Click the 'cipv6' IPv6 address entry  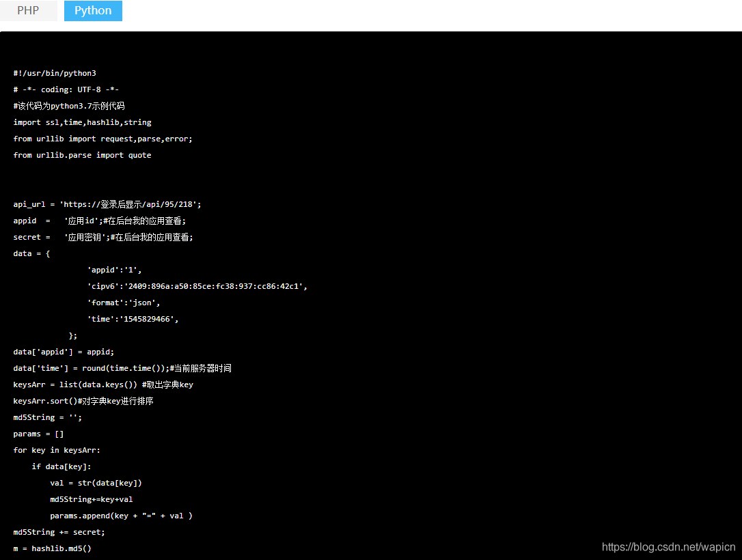pyautogui.click(x=197, y=286)
